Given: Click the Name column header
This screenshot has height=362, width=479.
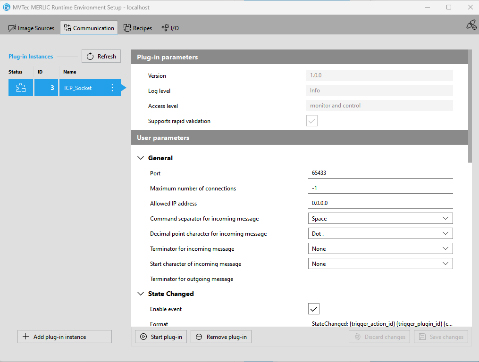Looking at the screenshot, I should point(70,72).
